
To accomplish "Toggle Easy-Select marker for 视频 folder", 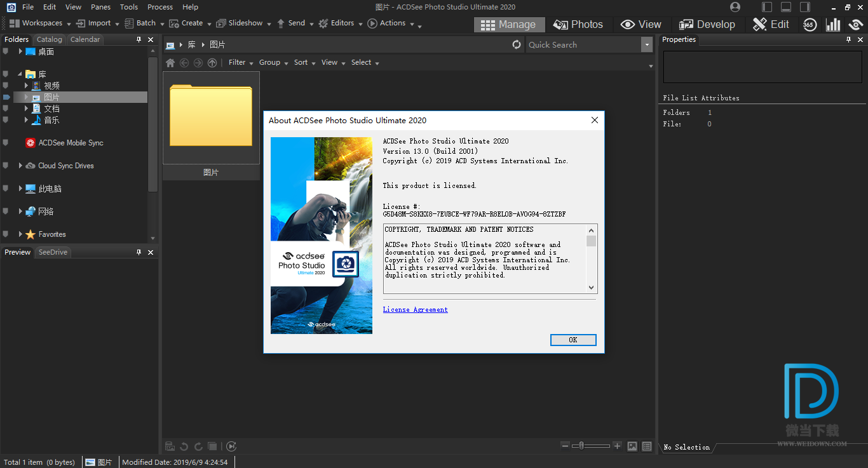I will tap(6, 86).
